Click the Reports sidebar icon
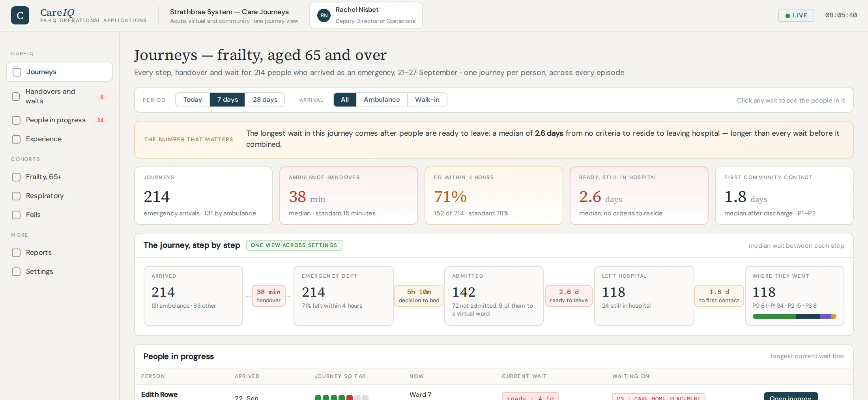Viewport: 868px width, 400px height. point(16,253)
